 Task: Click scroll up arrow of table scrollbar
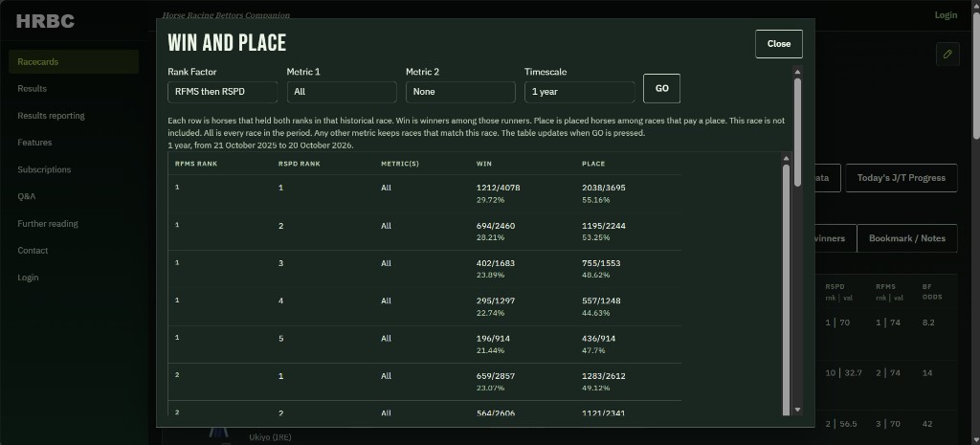tap(787, 158)
